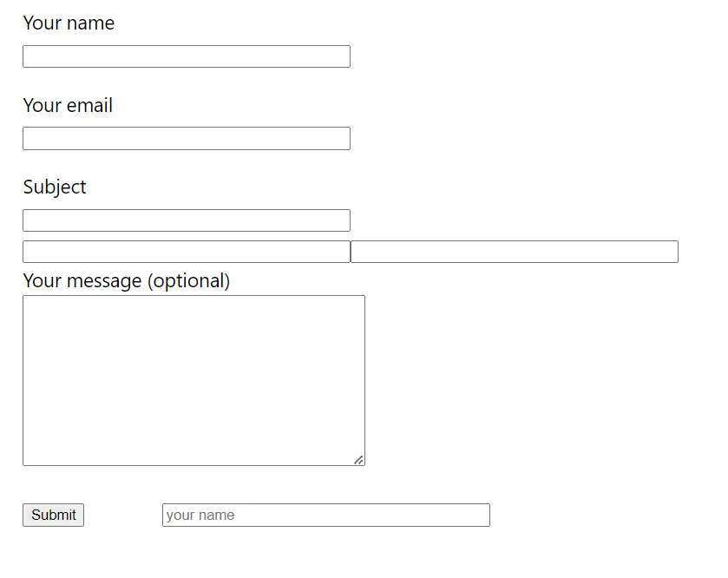The width and height of the screenshot is (728, 578).
Task: Click the 'Your message (optional)' label
Action: [127, 281]
